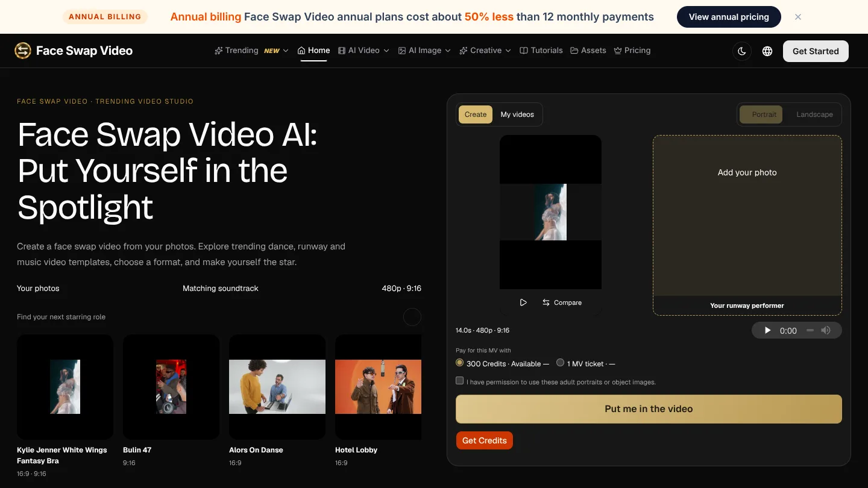
Task: Click the Get Credits button
Action: [485, 440]
